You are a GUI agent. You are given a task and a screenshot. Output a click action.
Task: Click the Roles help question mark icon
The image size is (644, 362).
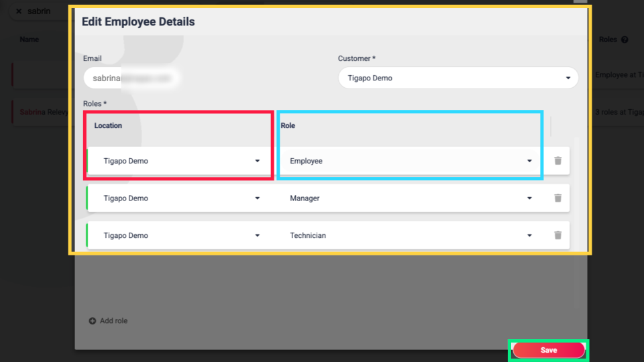[625, 40]
